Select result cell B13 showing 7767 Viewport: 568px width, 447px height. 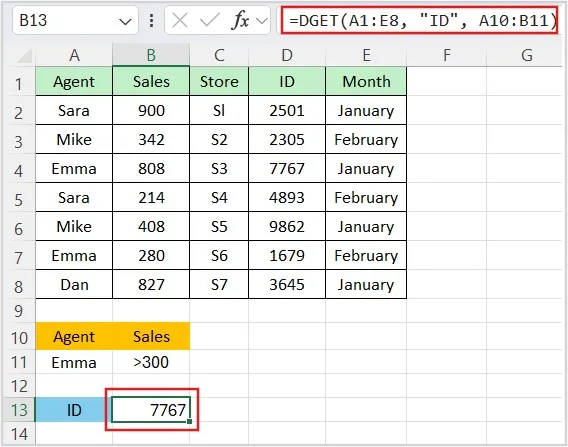pos(151,410)
